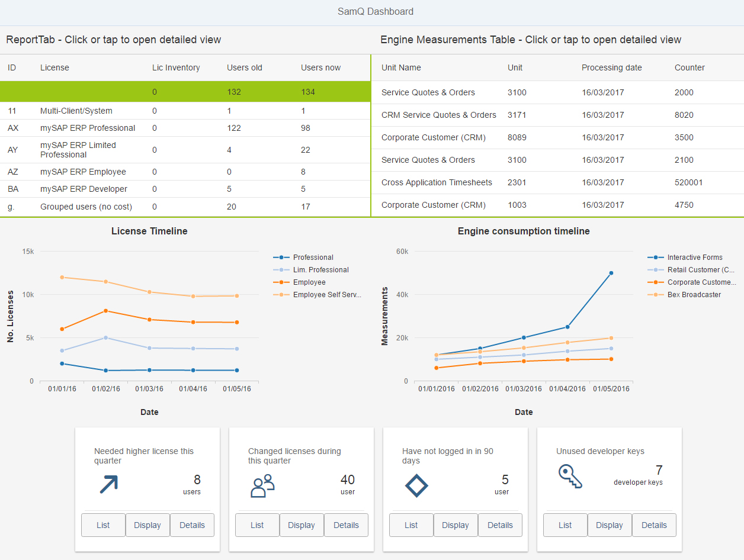744x560 pixels.
Task: Click the highlighted green totals row
Action: 185,92
